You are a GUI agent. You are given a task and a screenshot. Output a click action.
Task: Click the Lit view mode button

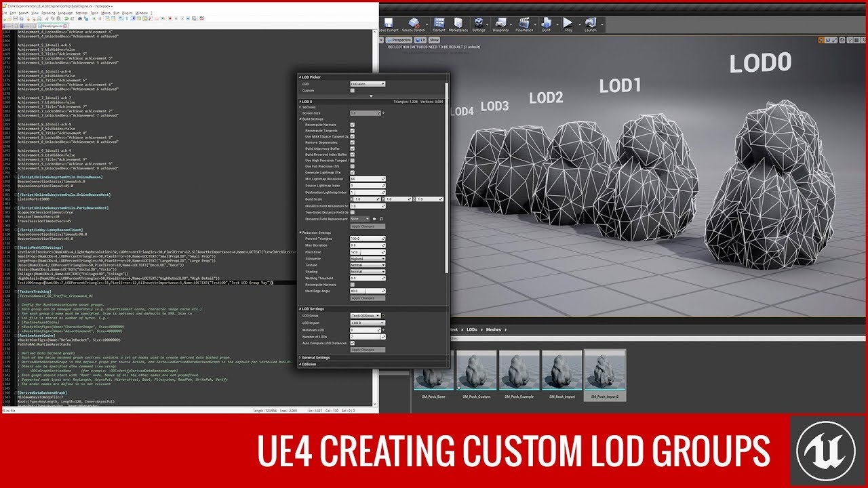(x=420, y=40)
